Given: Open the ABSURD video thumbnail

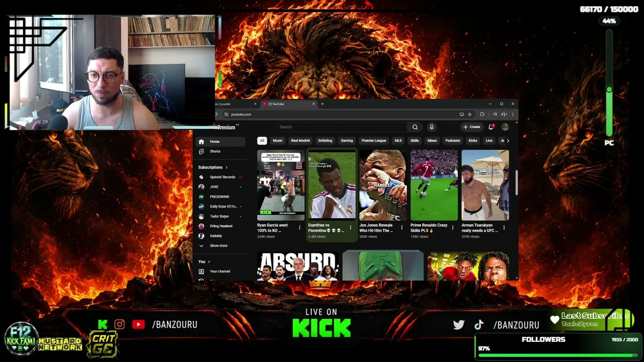Looking at the screenshot, I should (297, 266).
